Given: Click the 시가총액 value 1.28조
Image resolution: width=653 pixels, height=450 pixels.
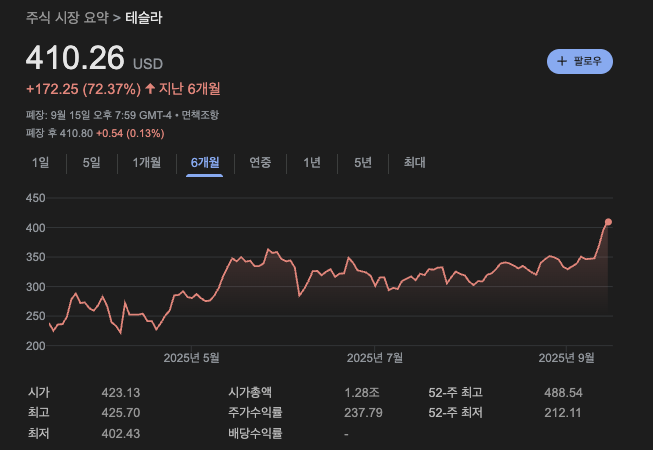Looking at the screenshot, I should (357, 392).
